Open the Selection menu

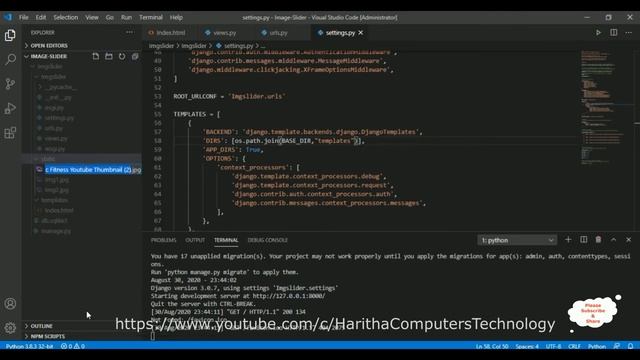(65, 17)
